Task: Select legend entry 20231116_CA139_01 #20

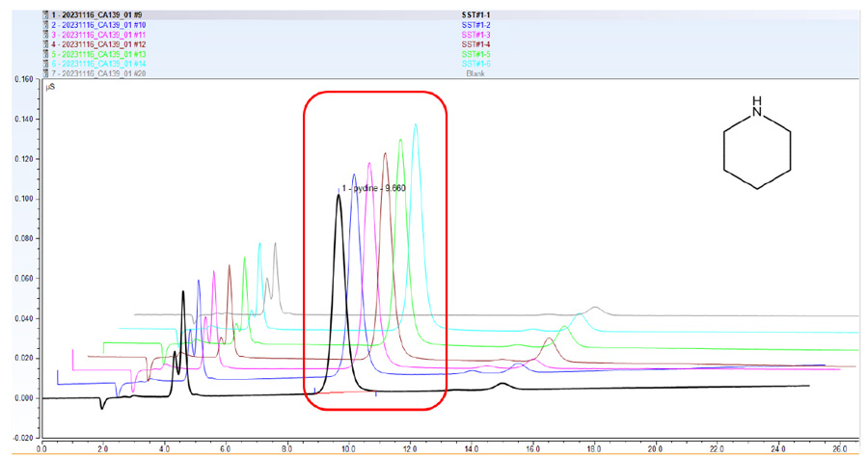Action: coord(101,73)
